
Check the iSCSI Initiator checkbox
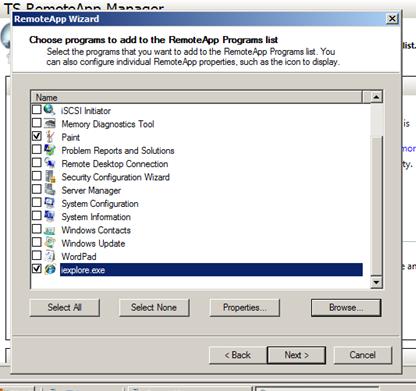point(37,109)
